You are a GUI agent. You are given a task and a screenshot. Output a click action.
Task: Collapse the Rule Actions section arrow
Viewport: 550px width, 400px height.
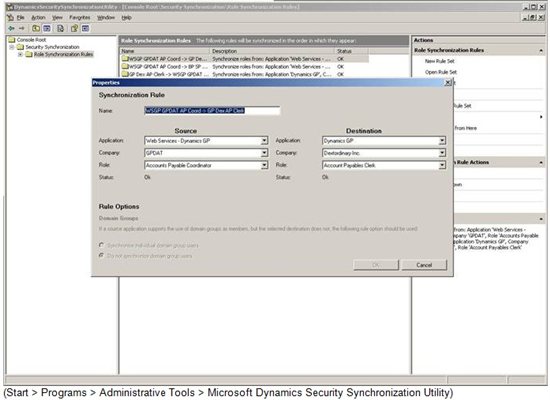click(x=541, y=162)
